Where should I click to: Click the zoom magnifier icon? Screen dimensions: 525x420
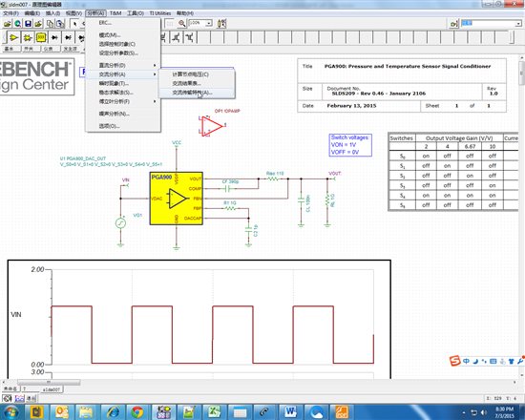pos(181,23)
